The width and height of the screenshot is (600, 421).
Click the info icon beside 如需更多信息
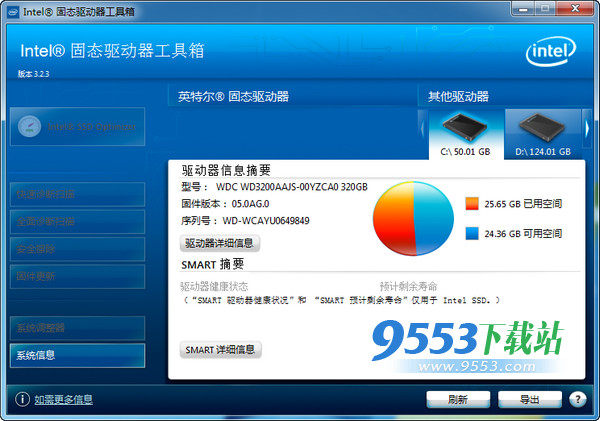22,400
